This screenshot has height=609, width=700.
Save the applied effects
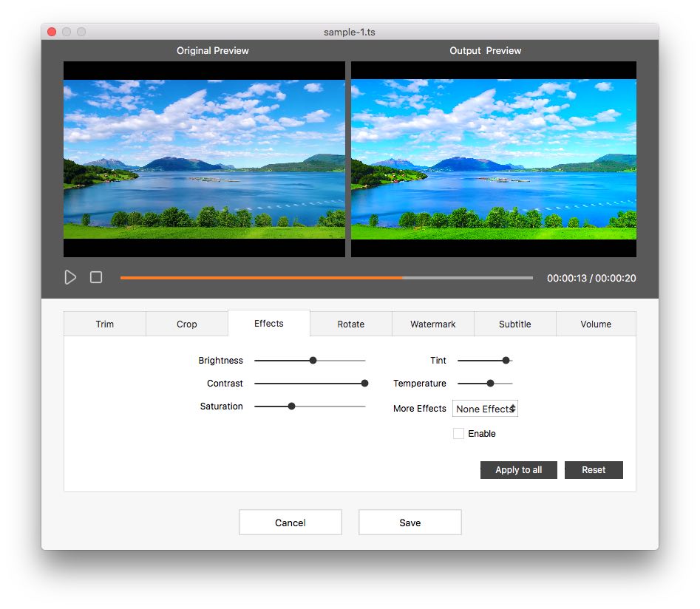tap(410, 522)
